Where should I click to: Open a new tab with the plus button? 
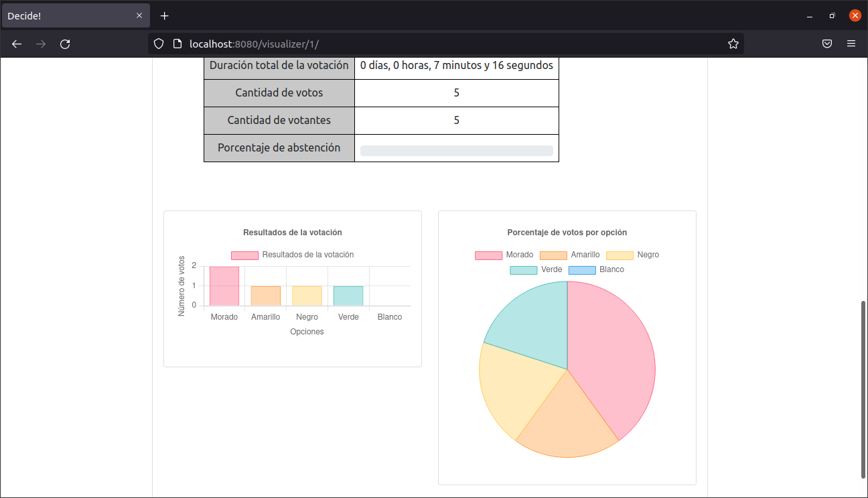164,15
